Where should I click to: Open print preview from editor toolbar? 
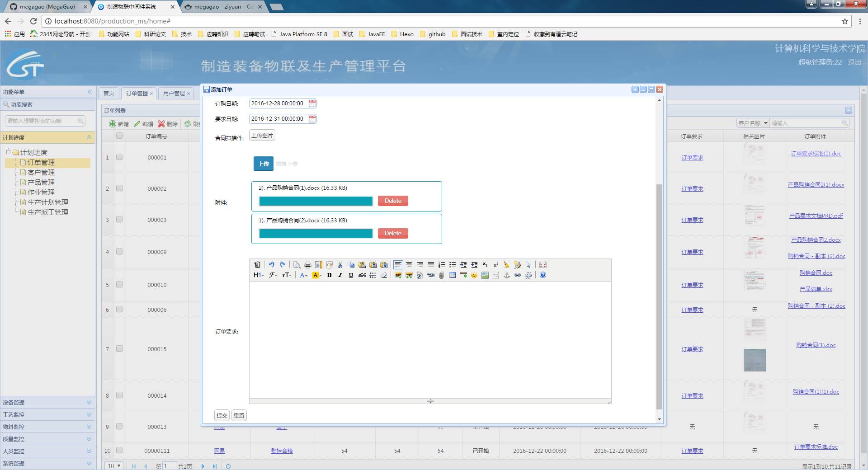297,265
